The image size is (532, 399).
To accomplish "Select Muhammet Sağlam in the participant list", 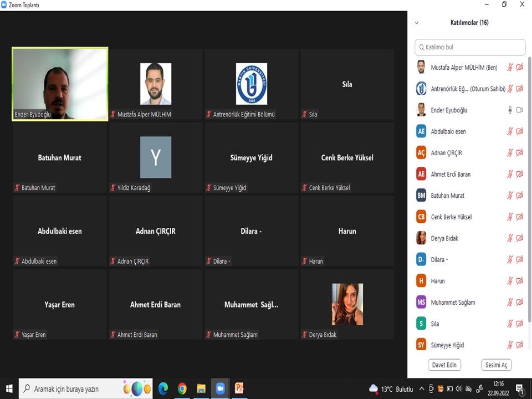I will tap(453, 303).
